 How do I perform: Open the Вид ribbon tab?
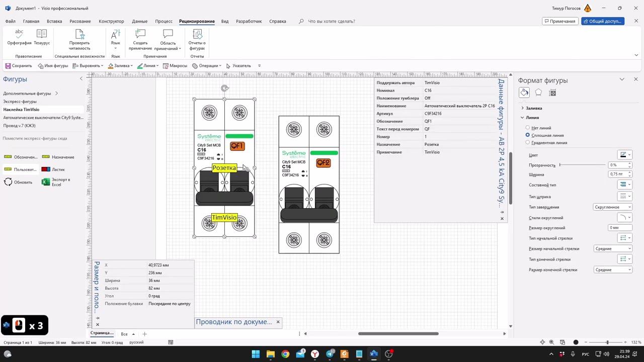click(x=225, y=21)
